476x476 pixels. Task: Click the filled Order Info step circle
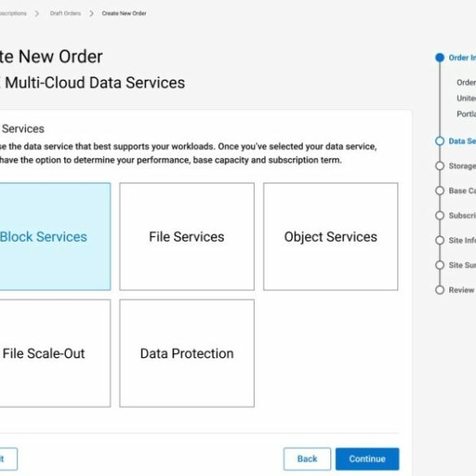439,58
